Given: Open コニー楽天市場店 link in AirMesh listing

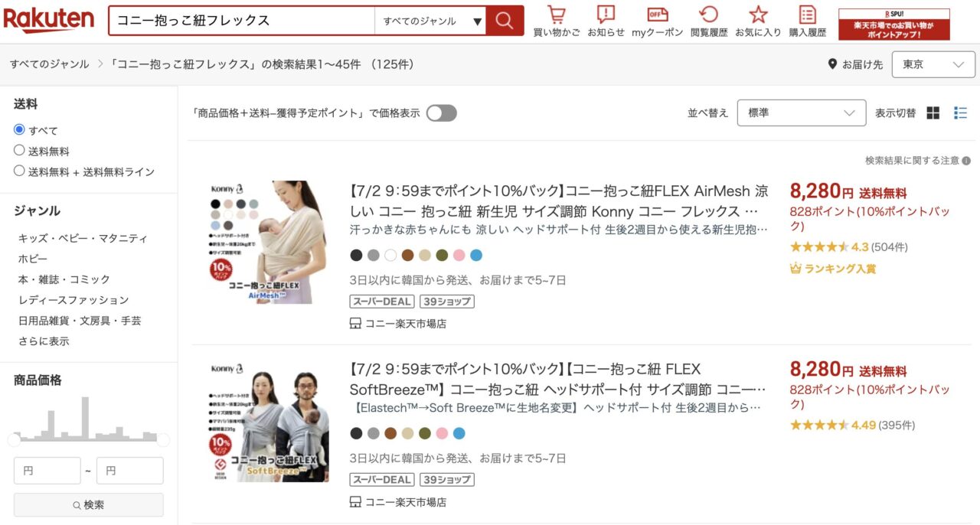Looking at the screenshot, I should click(406, 324).
